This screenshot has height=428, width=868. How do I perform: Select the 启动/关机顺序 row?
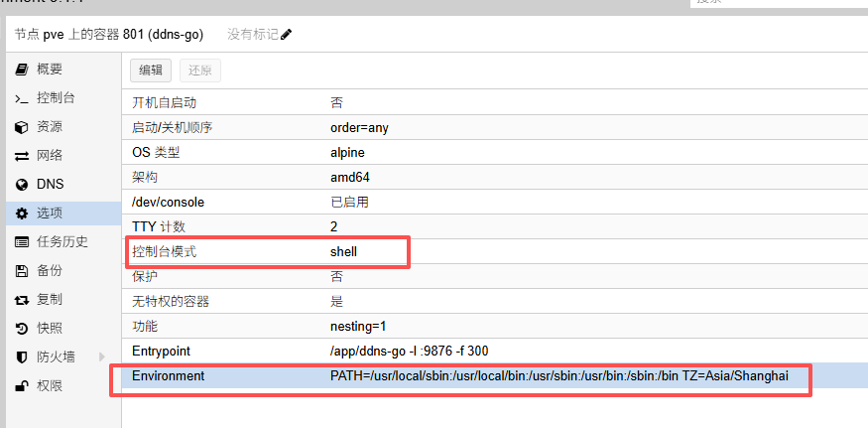pos(495,127)
